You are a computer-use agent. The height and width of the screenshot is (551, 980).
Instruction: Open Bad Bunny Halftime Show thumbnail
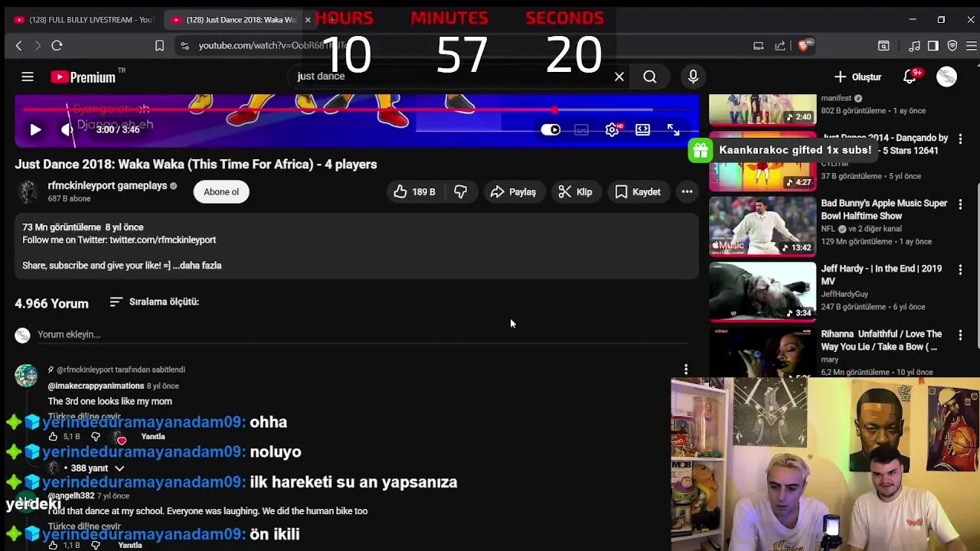pyautogui.click(x=763, y=226)
